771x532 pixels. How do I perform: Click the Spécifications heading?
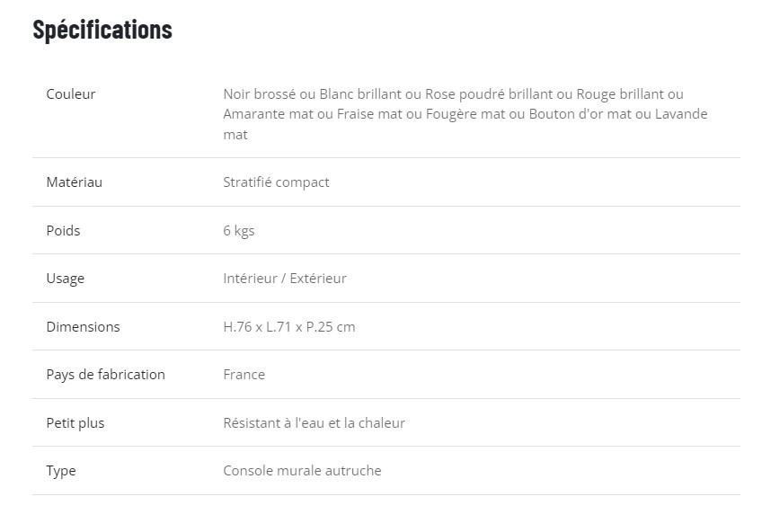102,31
